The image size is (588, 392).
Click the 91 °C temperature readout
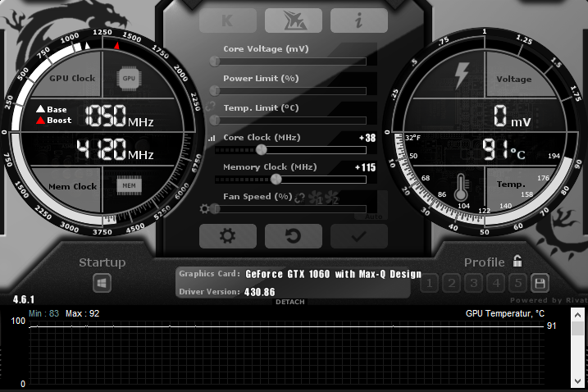tap(504, 149)
